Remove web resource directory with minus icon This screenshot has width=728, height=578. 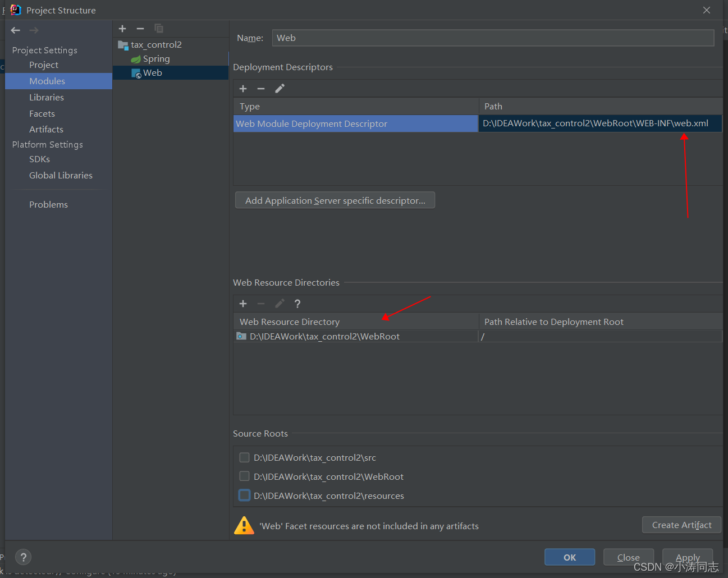[x=261, y=304]
